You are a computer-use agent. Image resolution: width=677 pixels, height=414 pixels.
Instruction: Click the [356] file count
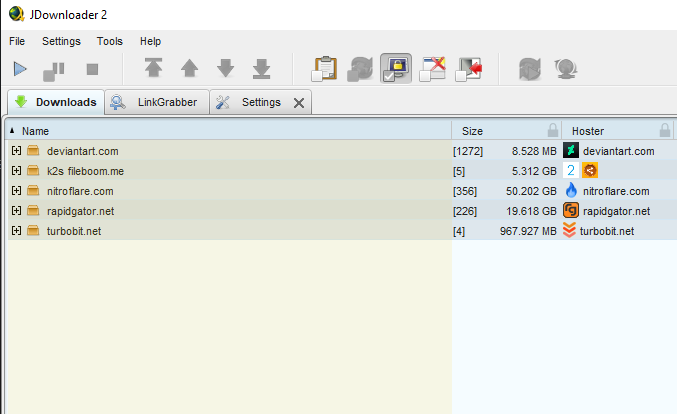tap(465, 191)
